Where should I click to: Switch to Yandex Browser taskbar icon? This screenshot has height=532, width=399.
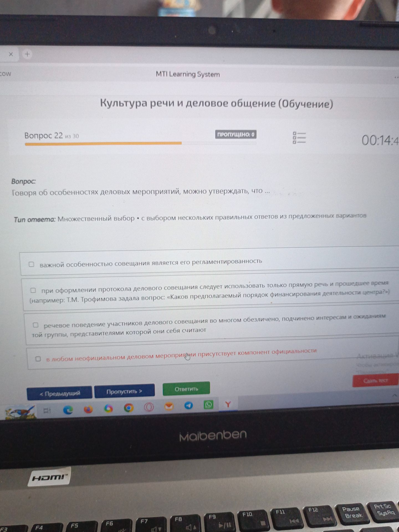point(228,404)
